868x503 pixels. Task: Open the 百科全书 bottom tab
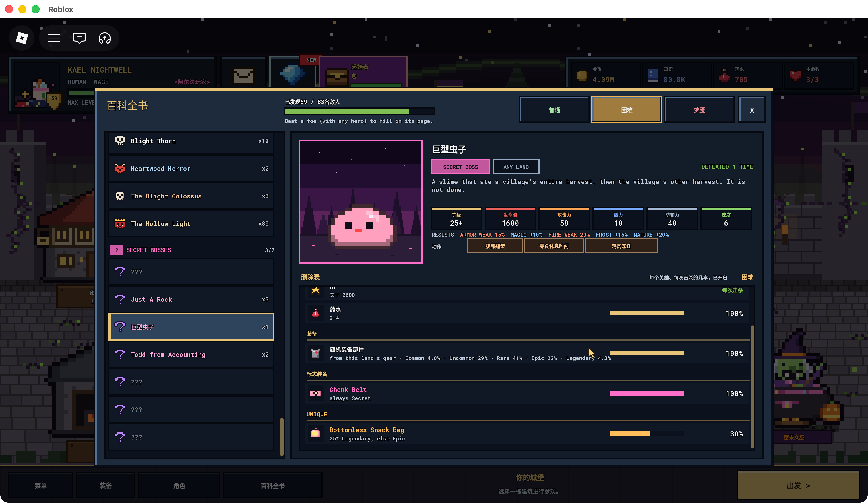[272, 485]
